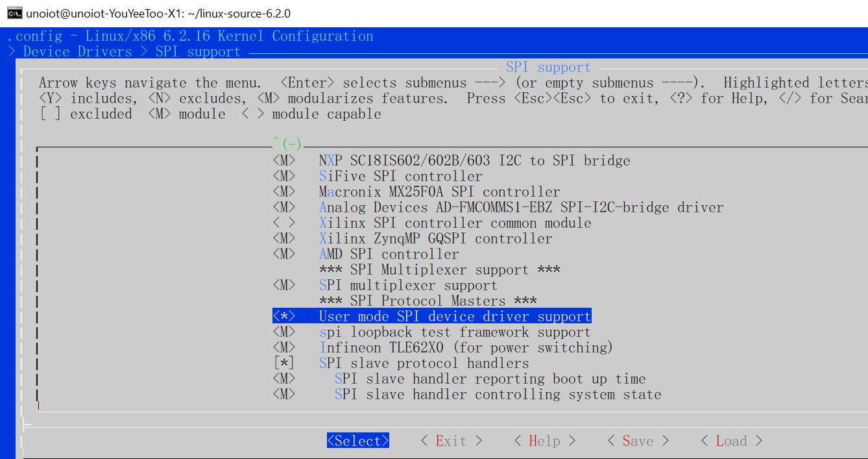This screenshot has width=868, height=459.
Task: Toggle the empty < > Xilinx common module marker
Action: click(284, 223)
